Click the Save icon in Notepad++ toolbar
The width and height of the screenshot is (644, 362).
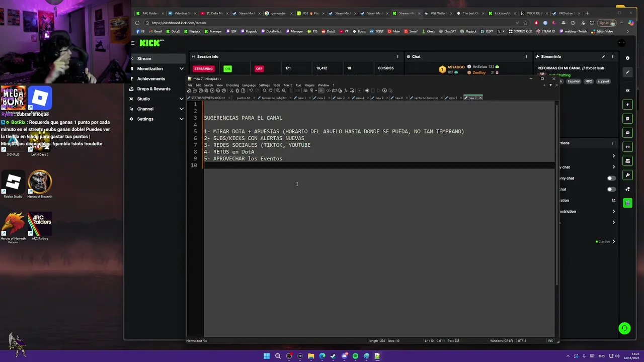(201, 90)
